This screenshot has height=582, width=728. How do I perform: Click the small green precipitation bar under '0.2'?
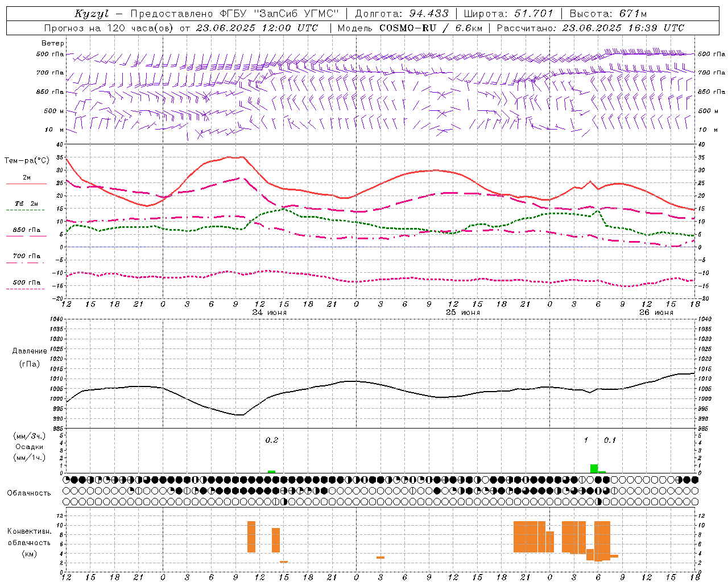271,471
